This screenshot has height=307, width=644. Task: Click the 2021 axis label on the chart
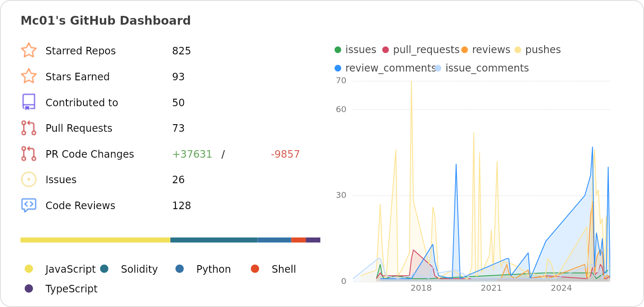[491, 288]
